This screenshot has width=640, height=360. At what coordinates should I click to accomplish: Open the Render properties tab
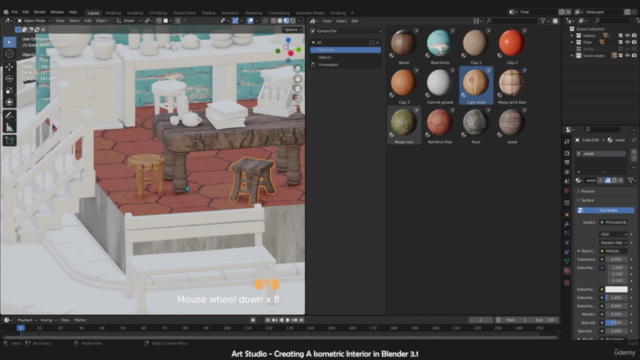click(567, 153)
